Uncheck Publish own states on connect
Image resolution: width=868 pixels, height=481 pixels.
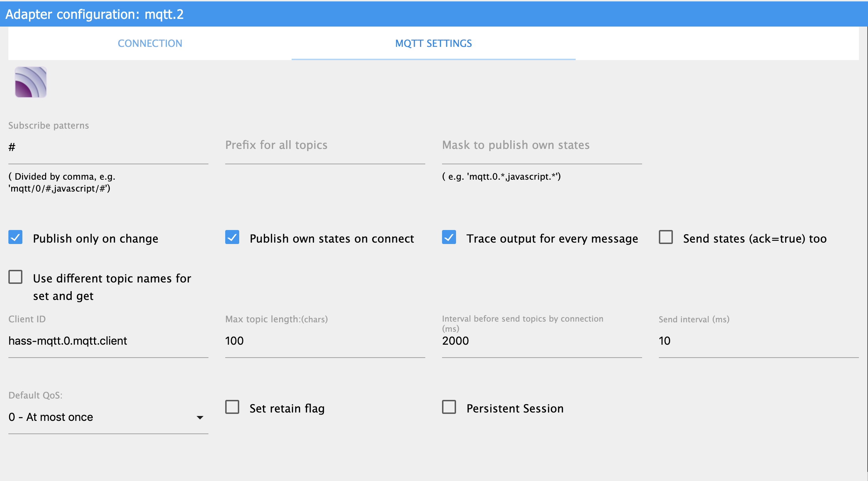(232, 237)
